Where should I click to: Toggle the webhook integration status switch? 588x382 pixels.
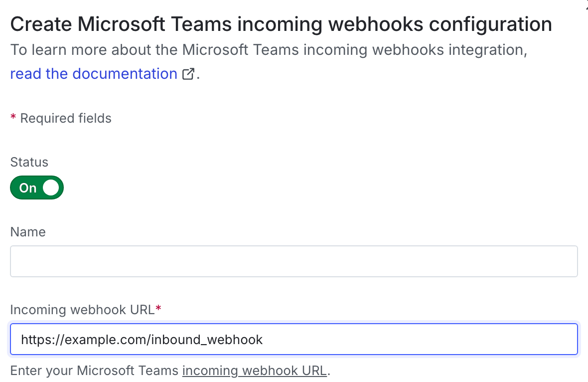pyautogui.click(x=36, y=188)
